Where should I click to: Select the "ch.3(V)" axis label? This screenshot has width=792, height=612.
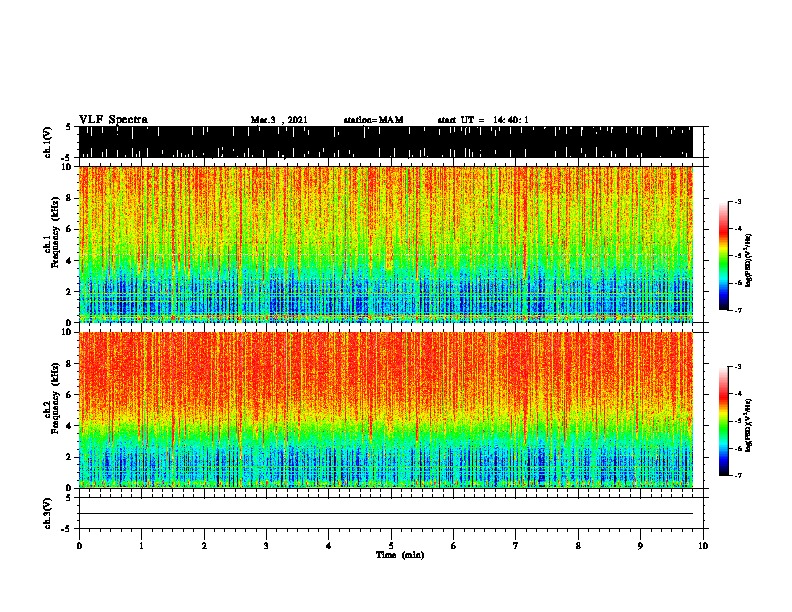[x=48, y=513]
